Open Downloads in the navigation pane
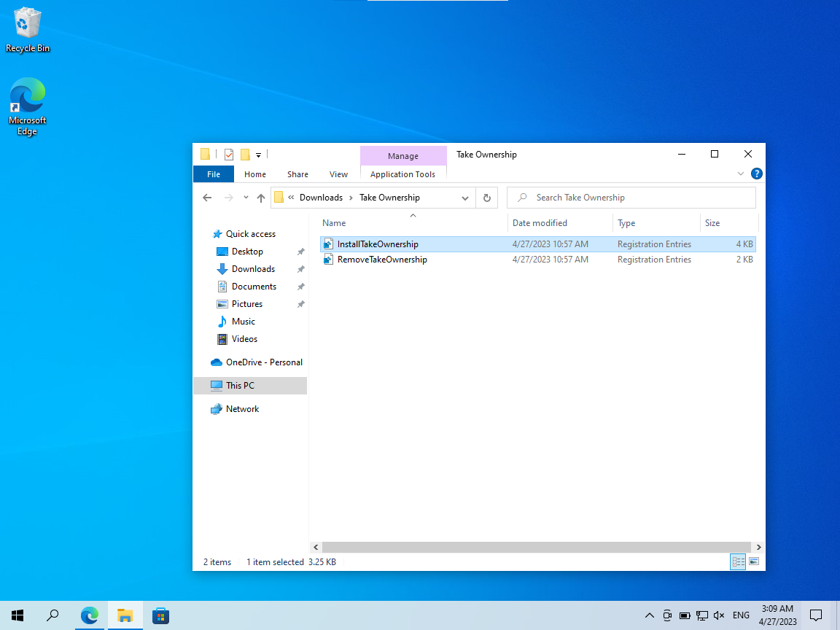 253,269
